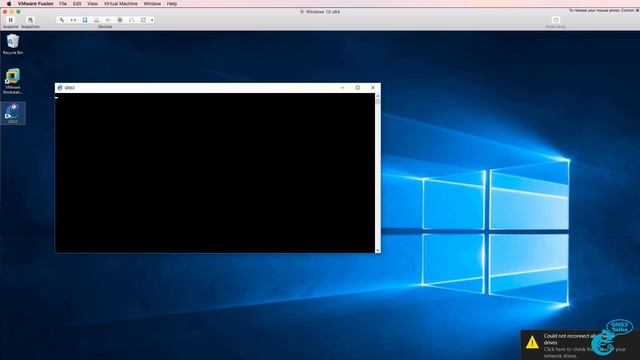The height and width of the screenshot is (360, 640).
Task: Open the View menu
Action: 93,4
